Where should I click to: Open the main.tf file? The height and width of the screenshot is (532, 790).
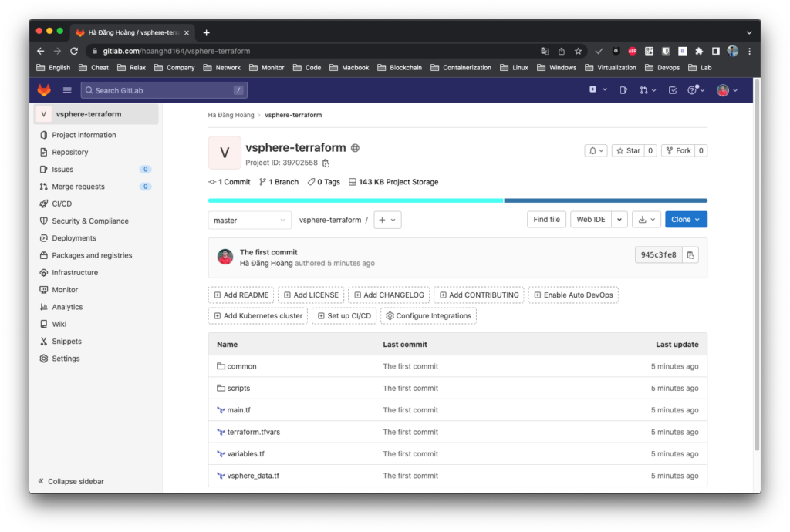coord(239,410)
